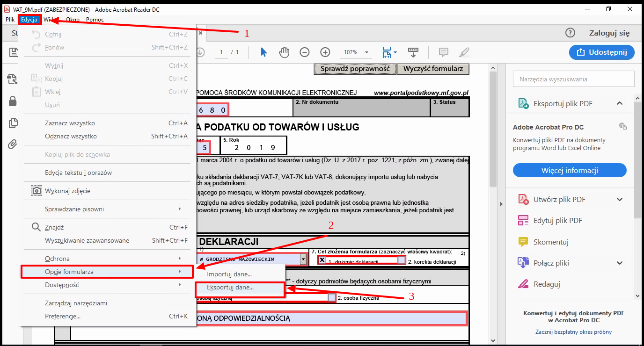This screenshot has width=644, height=346.
Task: Open Preferencje from Edycja menu
Action: (x=107, y=316)
